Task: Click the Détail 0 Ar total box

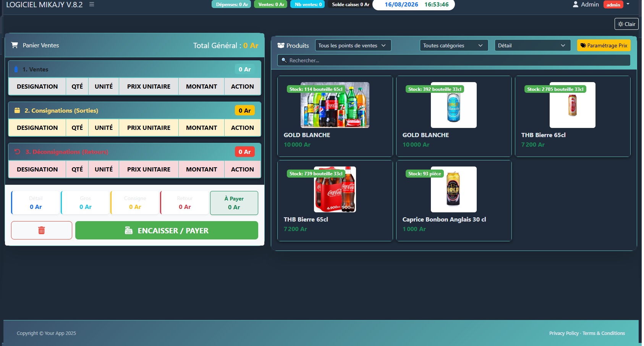Action: [x=36, y=203]
